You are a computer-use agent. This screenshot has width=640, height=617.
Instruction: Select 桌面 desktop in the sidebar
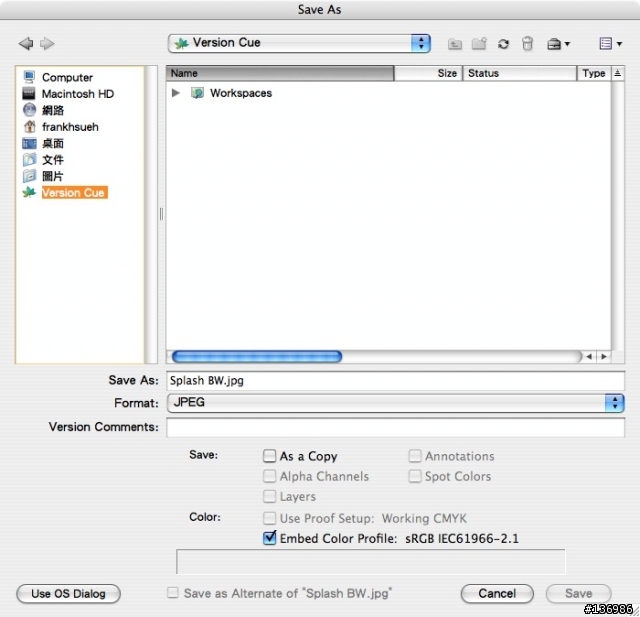(x=53, y=143)
